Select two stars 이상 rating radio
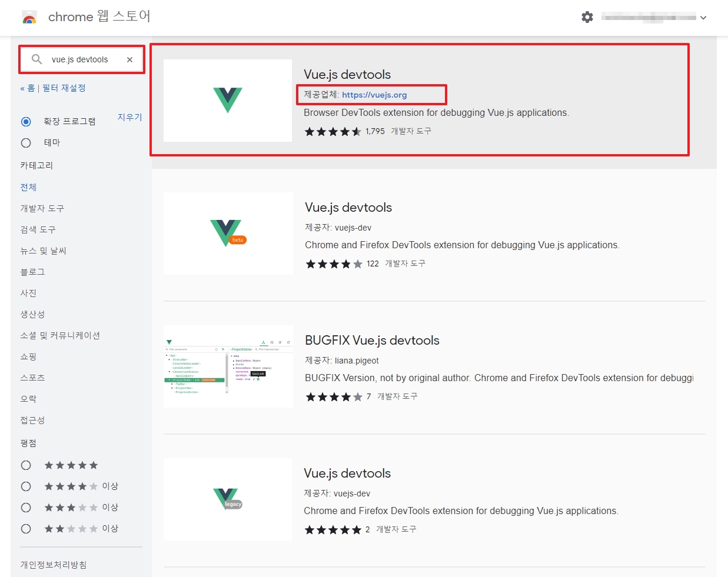Screen dimensions: 728x577 coord(26,529)
